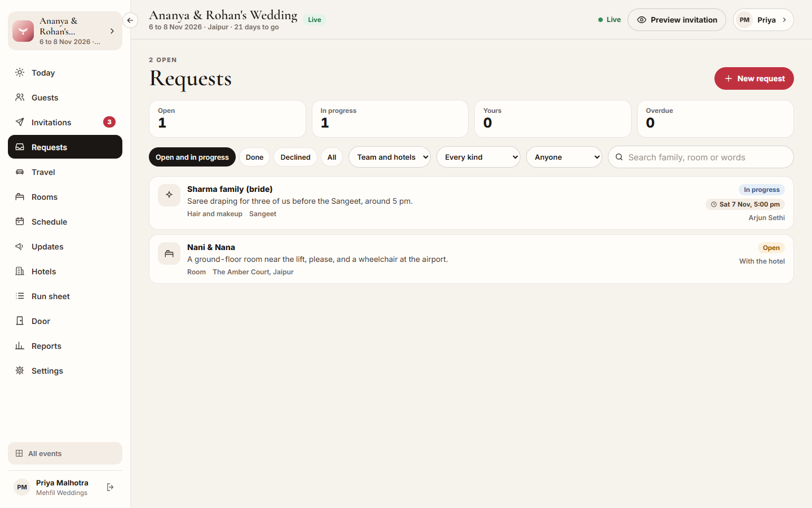Go to the Requests sidebar item
The height and width of the screenshot is (508, 812).
coord(65,147)
